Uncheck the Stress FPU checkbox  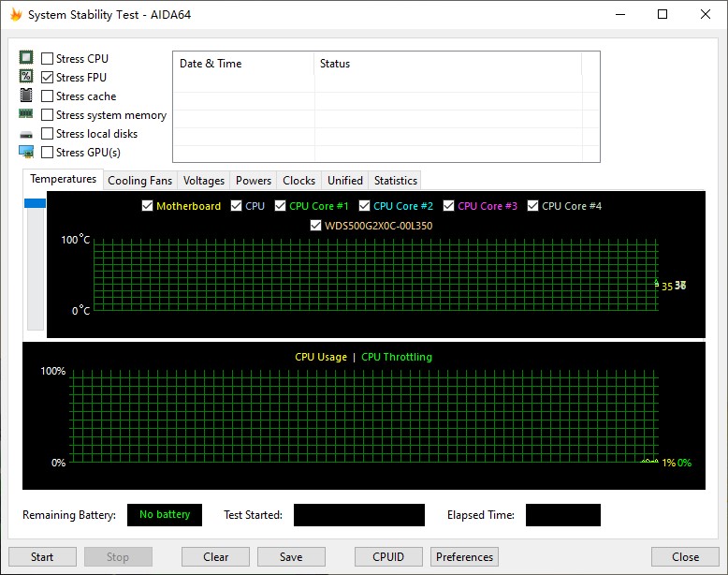click(x=47, y=77)
